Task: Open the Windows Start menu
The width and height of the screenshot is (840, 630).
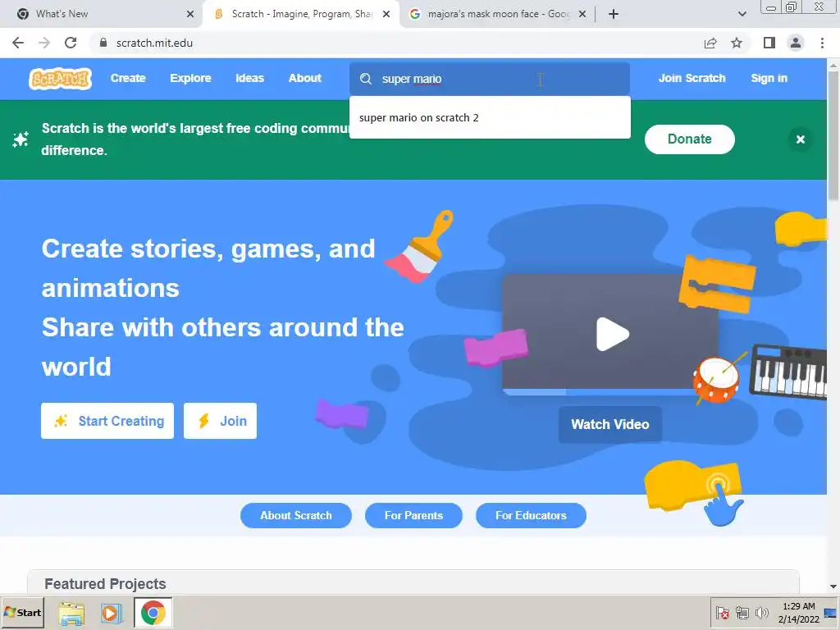Action: [x=22, y=612]
